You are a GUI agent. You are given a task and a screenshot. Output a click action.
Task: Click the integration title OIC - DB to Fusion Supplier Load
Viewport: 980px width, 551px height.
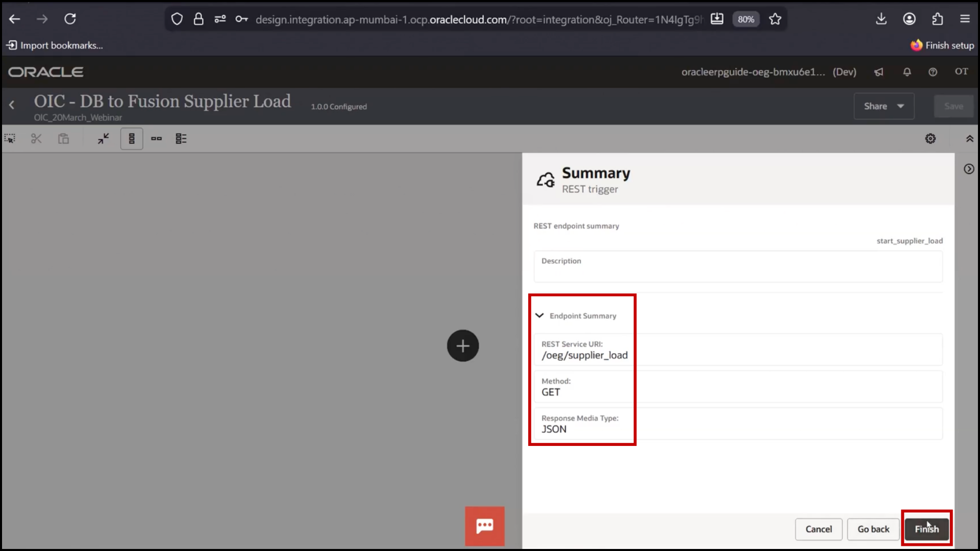(162, 101)
